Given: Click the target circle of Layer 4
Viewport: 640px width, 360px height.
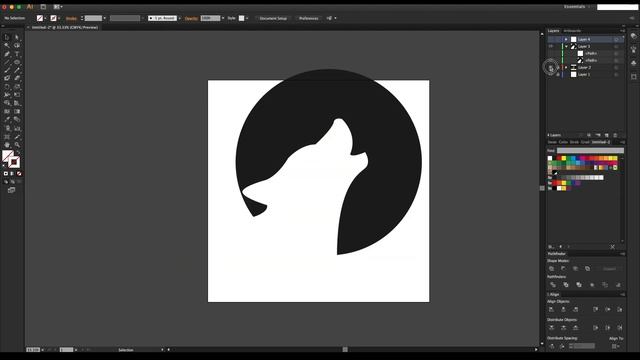Looking at the screenshot, I should 616,39.
